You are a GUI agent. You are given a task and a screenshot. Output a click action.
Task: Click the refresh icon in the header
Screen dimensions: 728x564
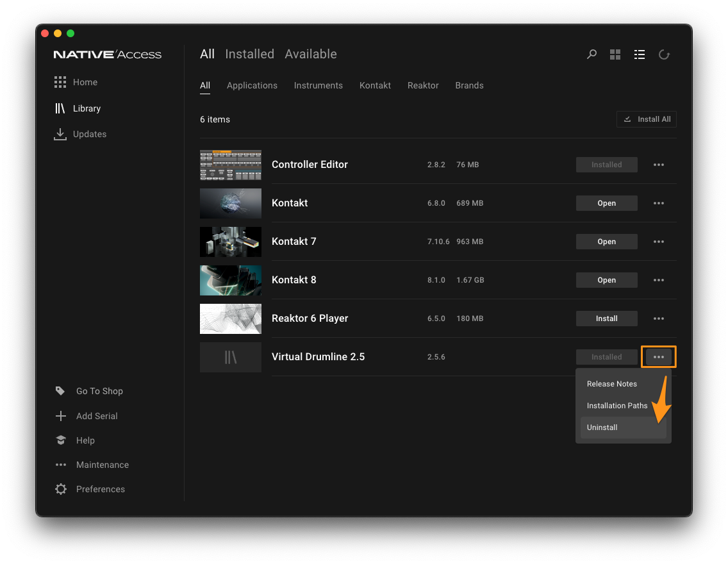(664, 54)
